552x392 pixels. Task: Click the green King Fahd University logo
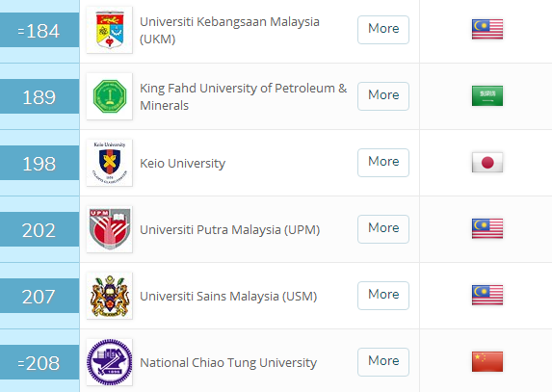(x=110, y=96)
